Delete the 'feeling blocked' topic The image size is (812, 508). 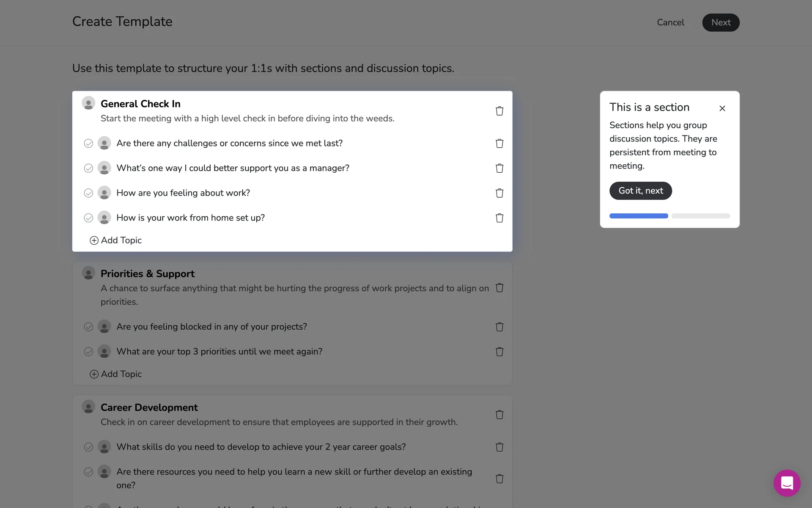click(499, 327)
